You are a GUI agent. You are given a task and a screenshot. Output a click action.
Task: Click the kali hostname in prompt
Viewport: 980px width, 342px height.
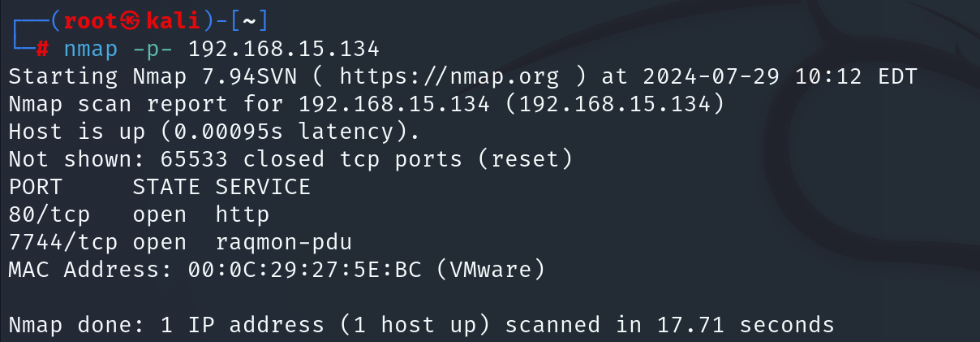coord(162,19)
